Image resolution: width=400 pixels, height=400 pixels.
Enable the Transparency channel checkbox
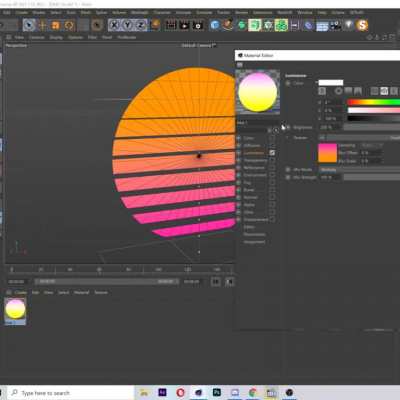click(272, 160)
